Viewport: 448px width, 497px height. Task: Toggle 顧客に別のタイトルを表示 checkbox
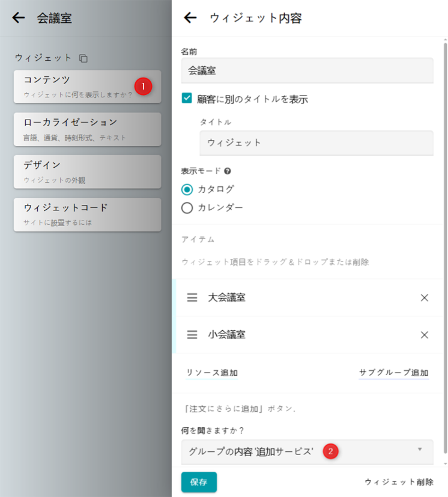(187, 99)
